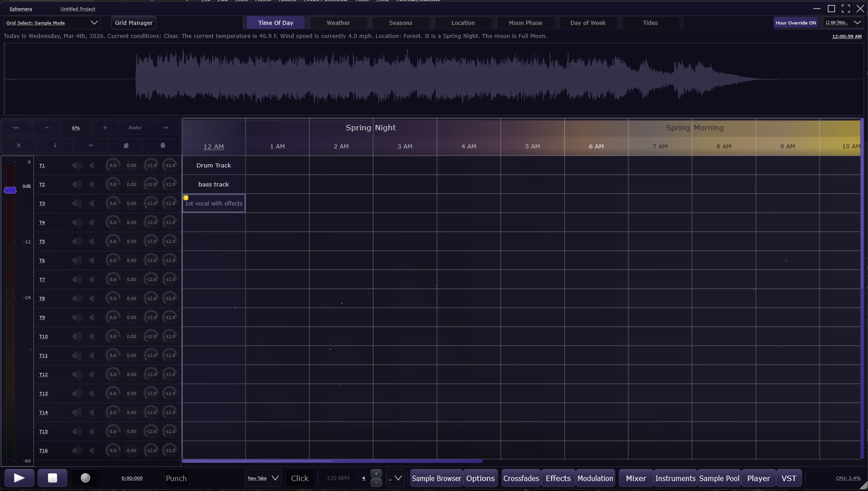Screen dimensions: 868x491
Task: Click the master volume fader handle
Action: pos(10,190)
